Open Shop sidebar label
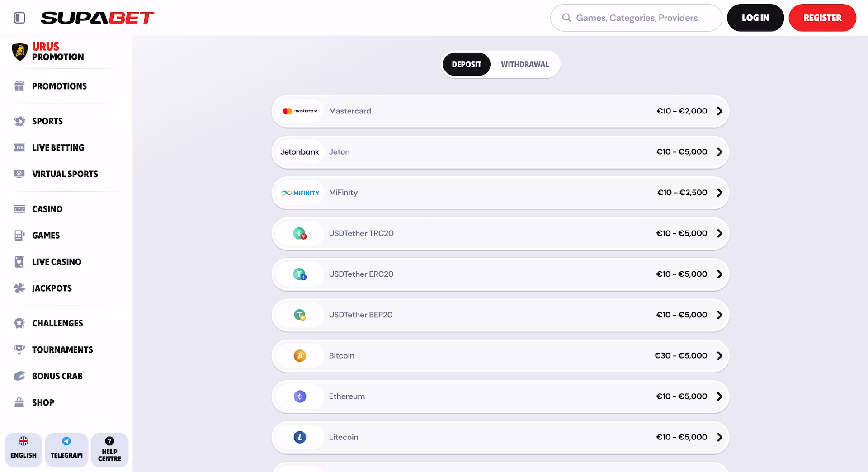 pyautogui.click(x=43, y=402)
